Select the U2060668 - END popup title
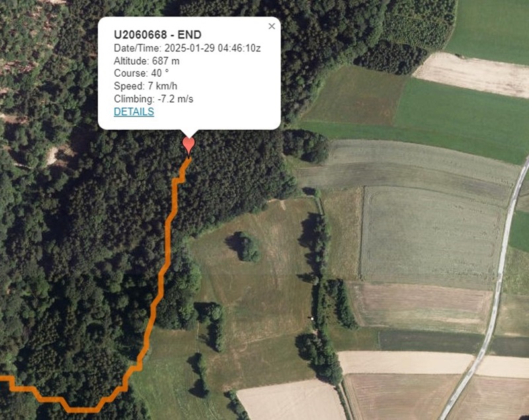This screenshot has height=420, width=529. click(x=157, y=35)
